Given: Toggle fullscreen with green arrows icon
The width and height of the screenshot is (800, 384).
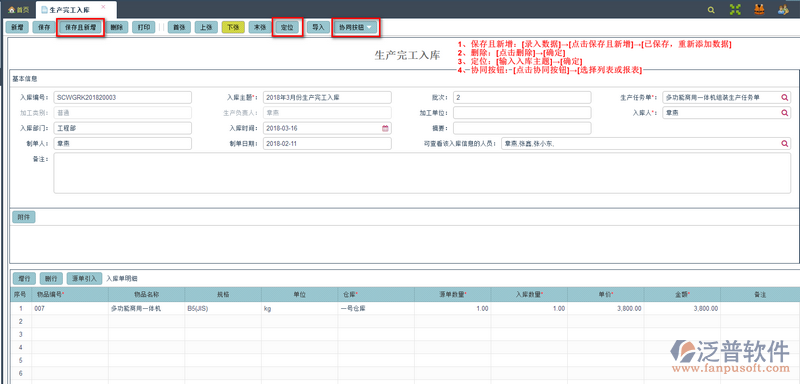Looking at the screenshot, I should click(x=735, y=9).
